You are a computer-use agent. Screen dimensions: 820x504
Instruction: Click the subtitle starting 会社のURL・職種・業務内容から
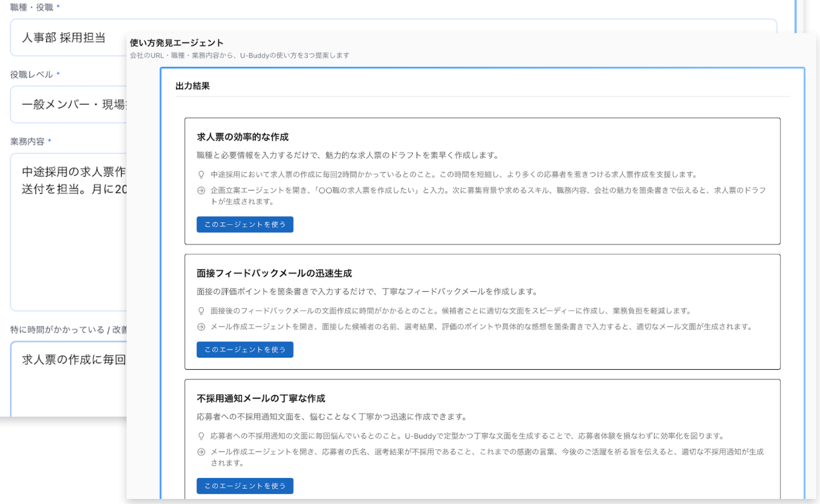click(x=239, y=56)
